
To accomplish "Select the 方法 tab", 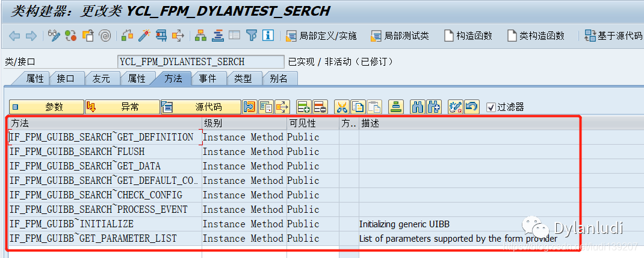I will point(173,78).
